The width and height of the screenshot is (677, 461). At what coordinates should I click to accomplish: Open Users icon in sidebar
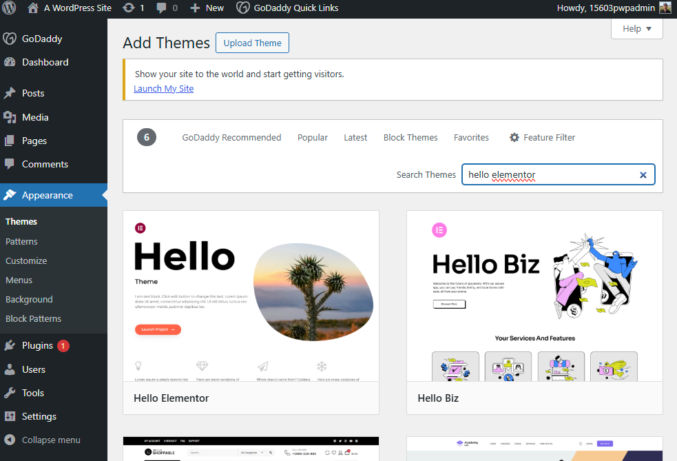point(9,369)
